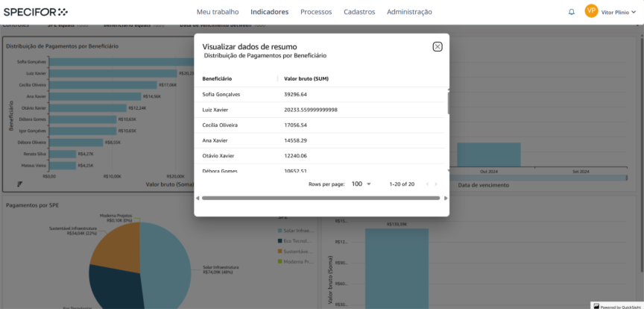Image resolution: width=644 pixels, height=309 pixels.
Task: Open the Meu trabalho menu
Action: (218, 12)
